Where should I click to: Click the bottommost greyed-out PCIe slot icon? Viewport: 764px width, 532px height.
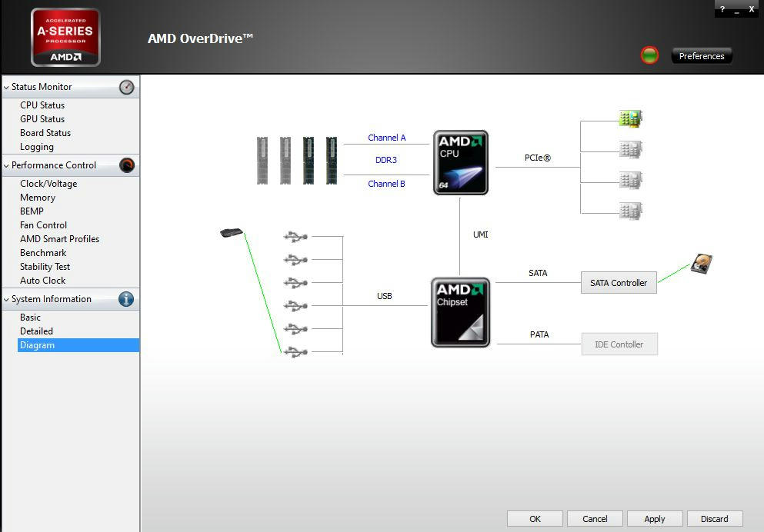coord(630,211)
